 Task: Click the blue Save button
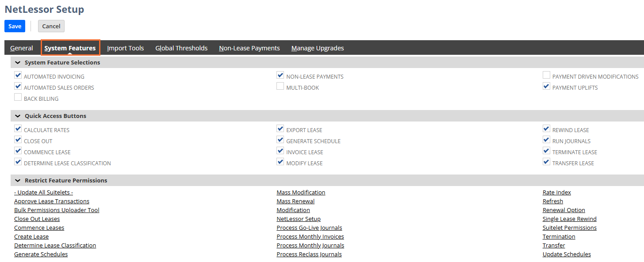click(15, 26)
